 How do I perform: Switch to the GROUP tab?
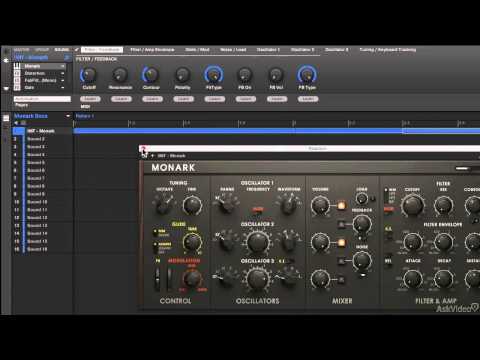click(42, 50)
